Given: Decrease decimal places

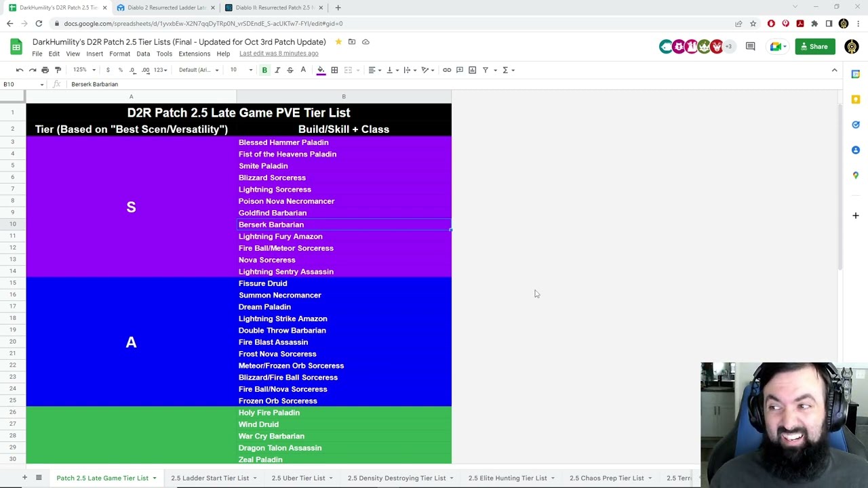Looking at the screenshot, I should (133, 70).
